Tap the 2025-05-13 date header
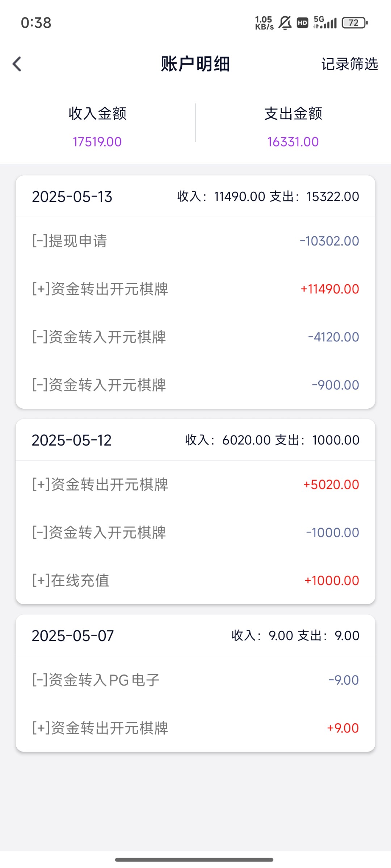 pos(72,197)
